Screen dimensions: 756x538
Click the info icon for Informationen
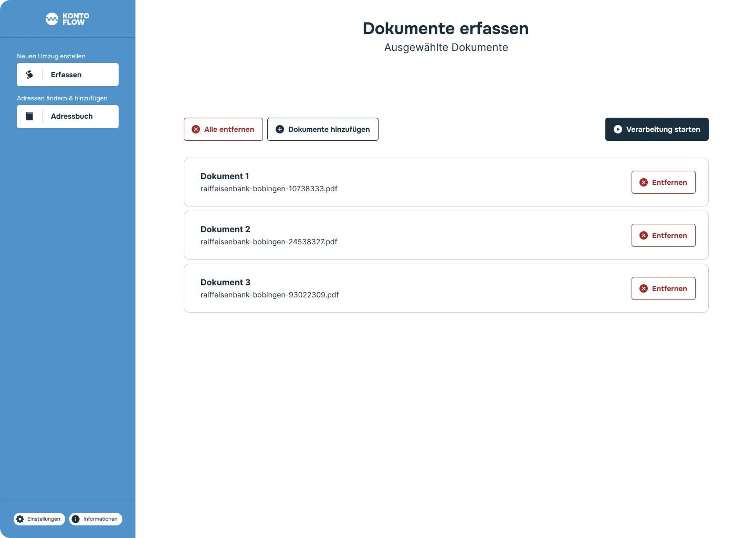(76, 519)
